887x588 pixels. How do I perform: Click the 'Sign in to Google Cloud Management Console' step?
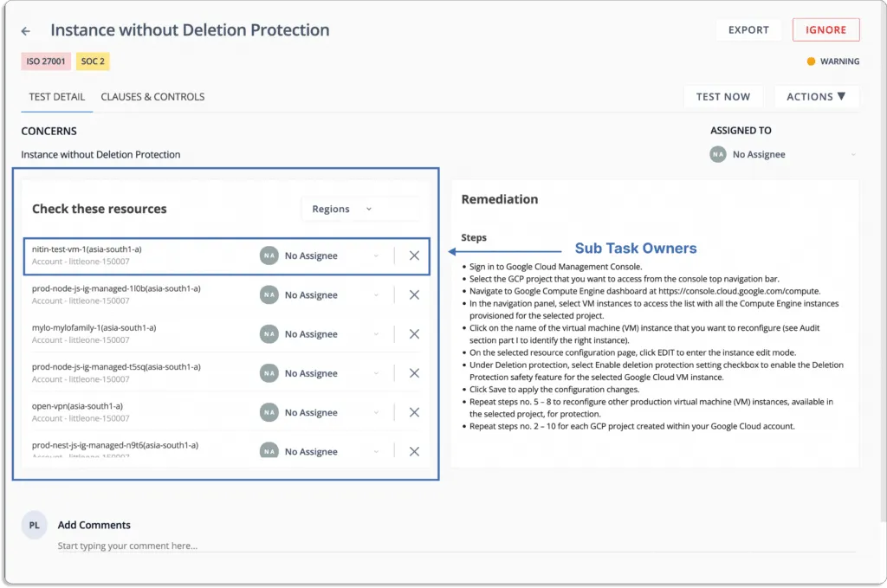tap(555, 267)
